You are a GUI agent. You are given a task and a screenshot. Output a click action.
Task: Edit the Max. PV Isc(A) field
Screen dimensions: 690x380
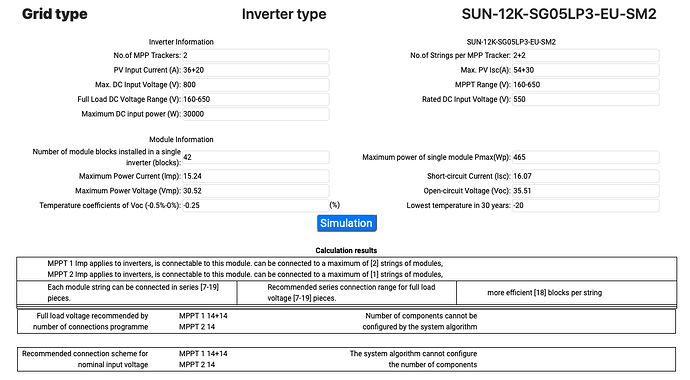tap(586, 70)
